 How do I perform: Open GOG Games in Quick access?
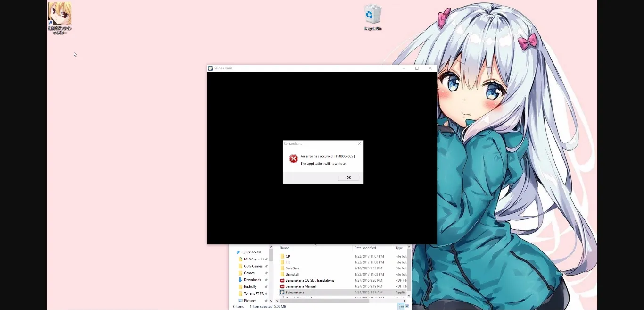click(x=253, y=266)
